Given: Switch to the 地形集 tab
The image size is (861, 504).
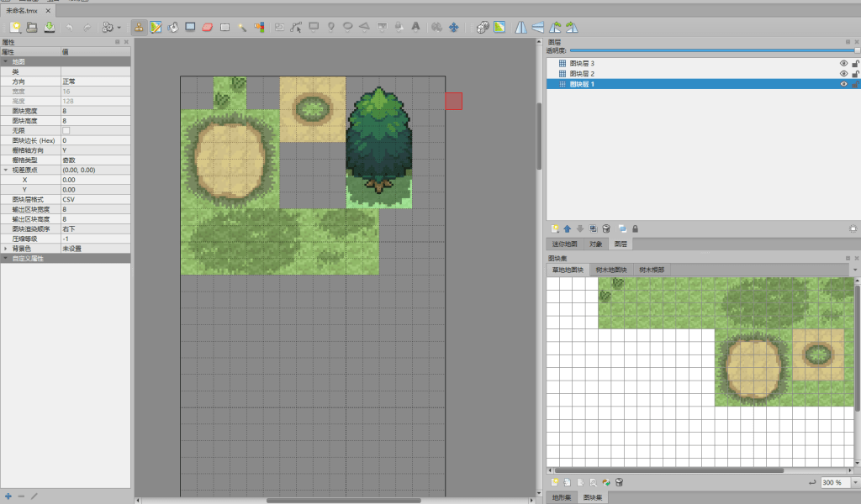Looking at the screenshot, I should click(561, 497).
